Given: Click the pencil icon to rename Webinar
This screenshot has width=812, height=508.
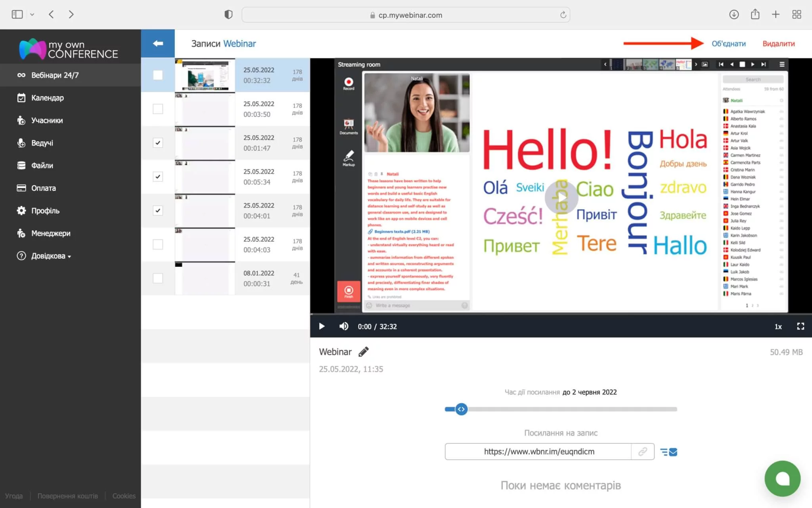Looking at the screenshot, I should (x=363, y=352).
